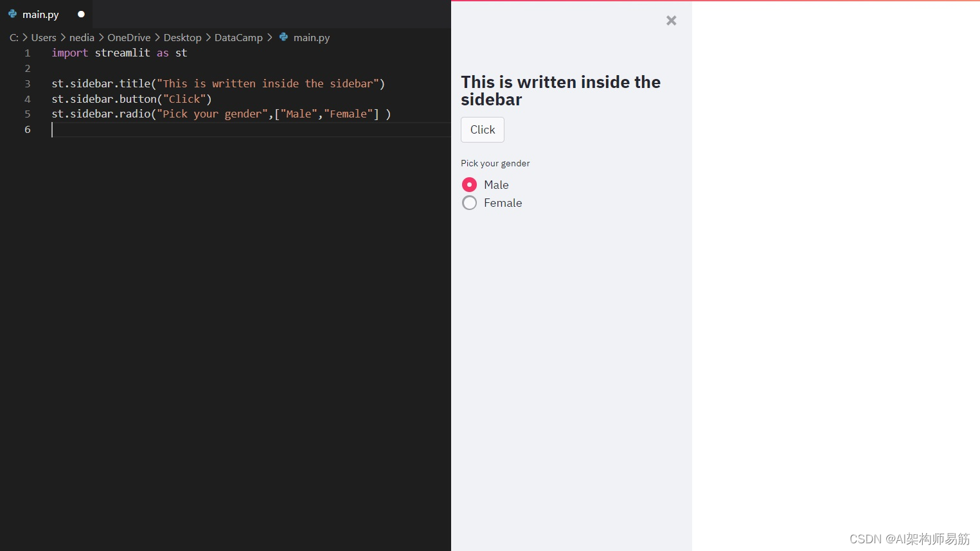Click line number 6 in the gutter
Image resolution: width=980 pixels, height=551 pixels.
pyautogui.click(x=28, y=130)
